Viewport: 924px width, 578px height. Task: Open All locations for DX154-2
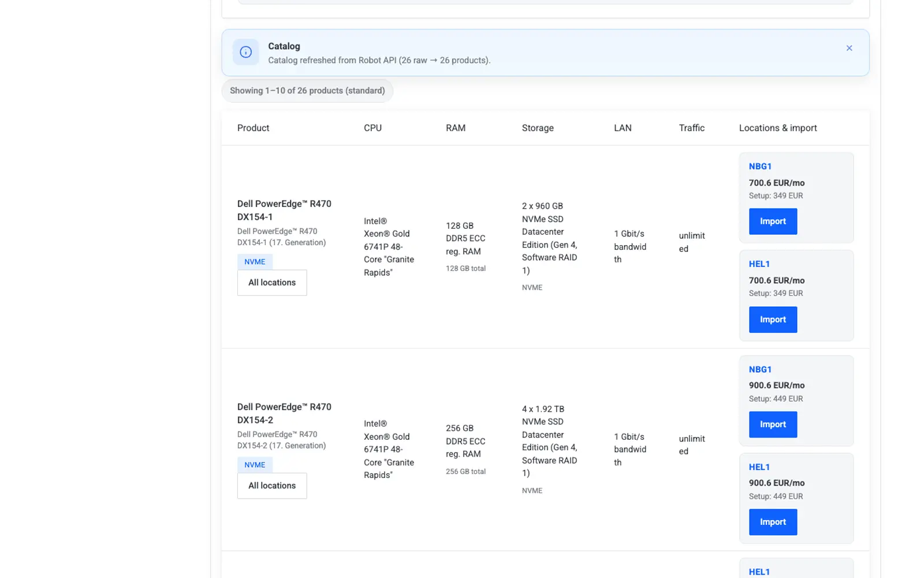(x=272, y=486)
